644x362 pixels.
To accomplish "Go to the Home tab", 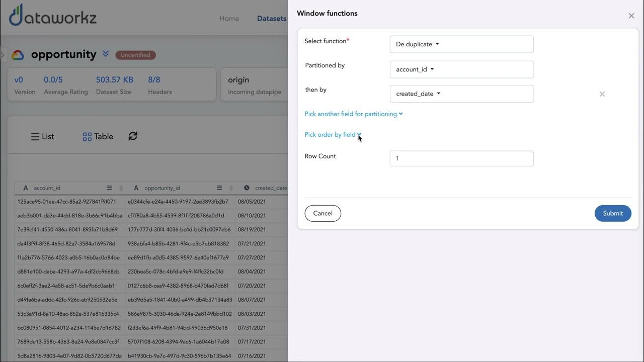I will 229,19.
